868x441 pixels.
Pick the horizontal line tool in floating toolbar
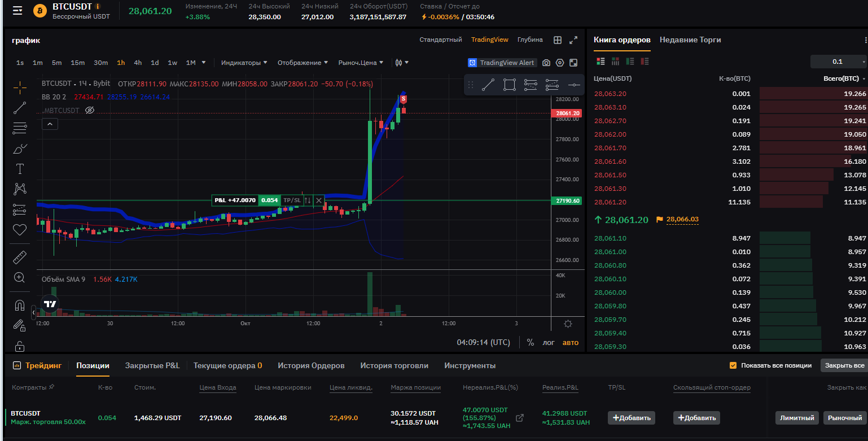pos(574,85)
